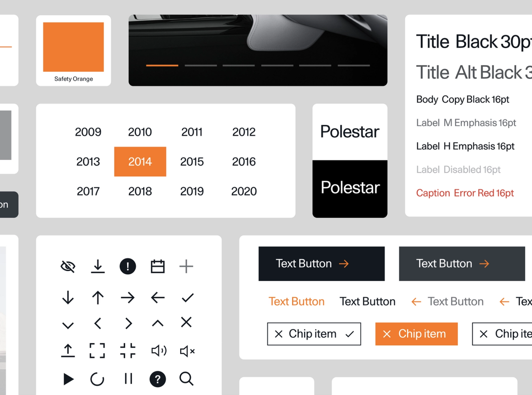Mute audio using the speaker-off icon
The width and height of the screenshot is (532, 395).
(x=187, y=351)
